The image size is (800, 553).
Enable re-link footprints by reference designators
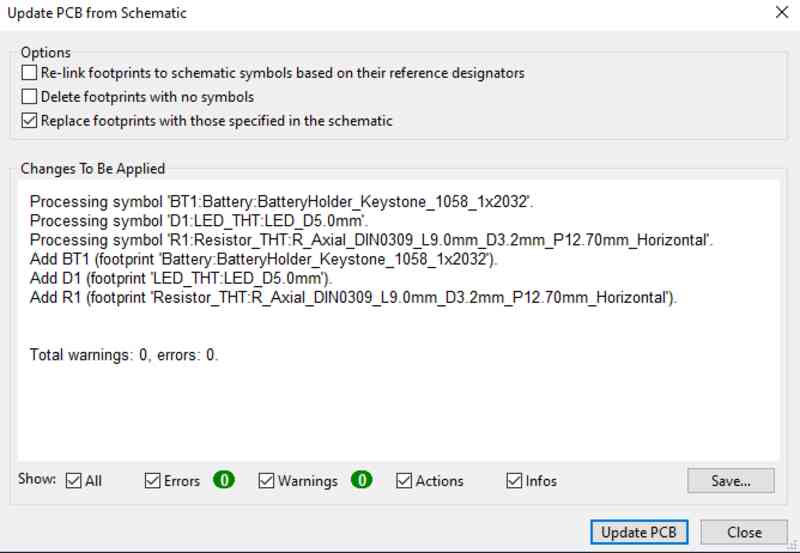point(29,73)
